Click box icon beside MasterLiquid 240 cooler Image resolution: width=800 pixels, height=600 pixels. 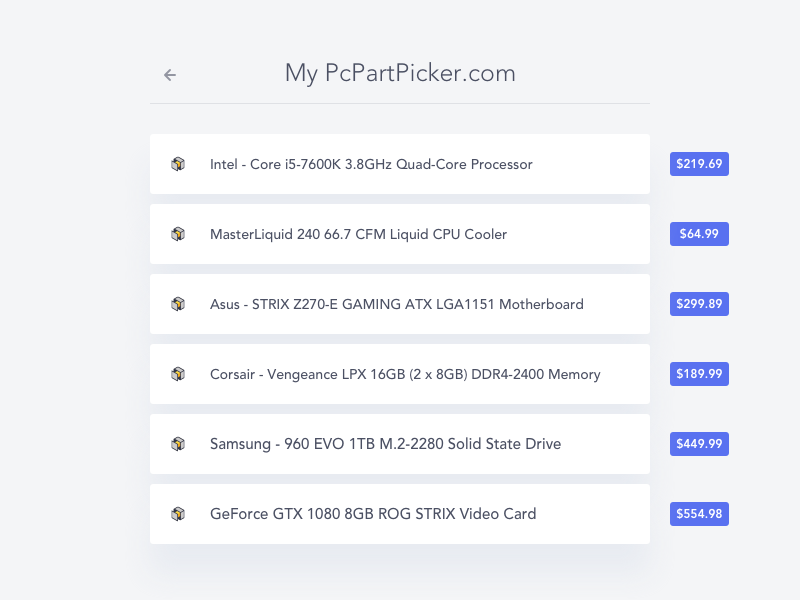tap(178, 234)
